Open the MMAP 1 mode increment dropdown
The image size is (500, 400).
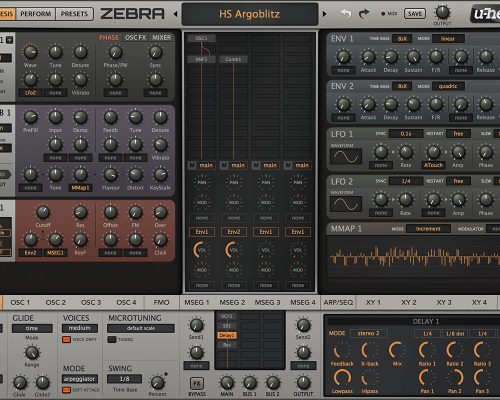(428, 229)
